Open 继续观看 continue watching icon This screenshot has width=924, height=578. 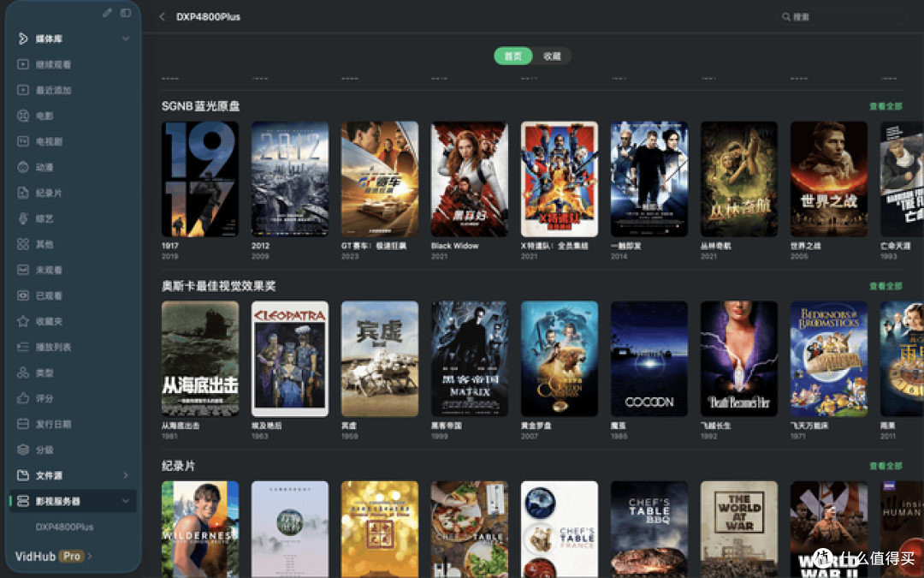[23, 64]
